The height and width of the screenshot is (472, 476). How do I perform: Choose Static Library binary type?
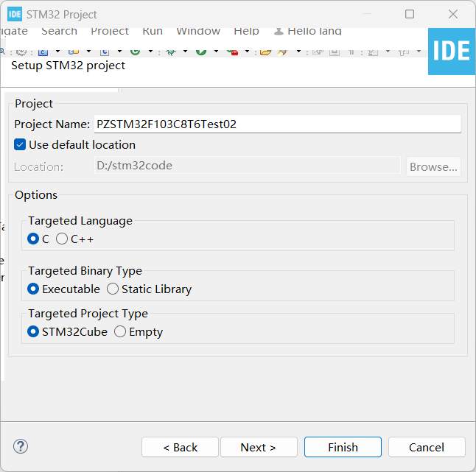click(113, 289)
